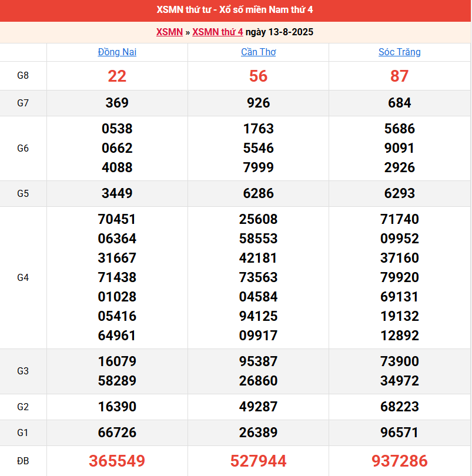The width and height of the screenshot is (472, 476).
Task: Click G4 number 71740
Action: coord(400,219)
